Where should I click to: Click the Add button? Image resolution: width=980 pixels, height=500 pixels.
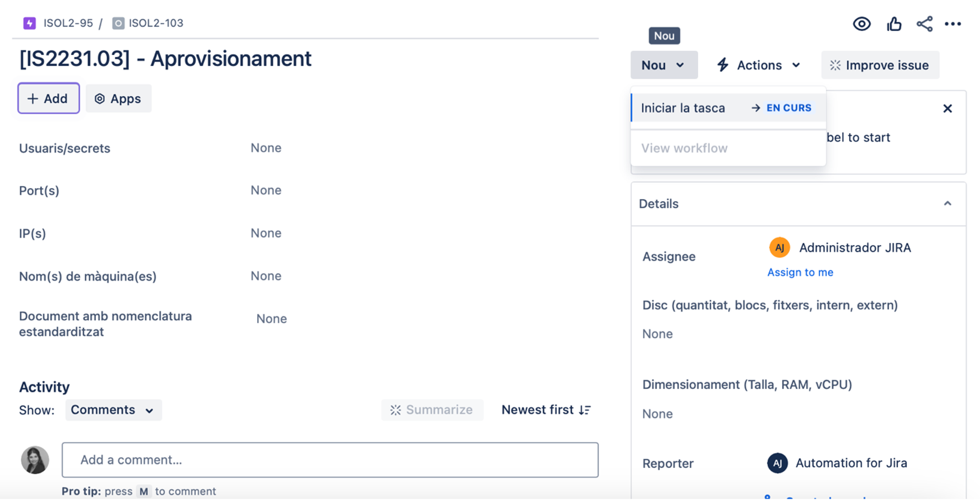(x=48, y=98)
